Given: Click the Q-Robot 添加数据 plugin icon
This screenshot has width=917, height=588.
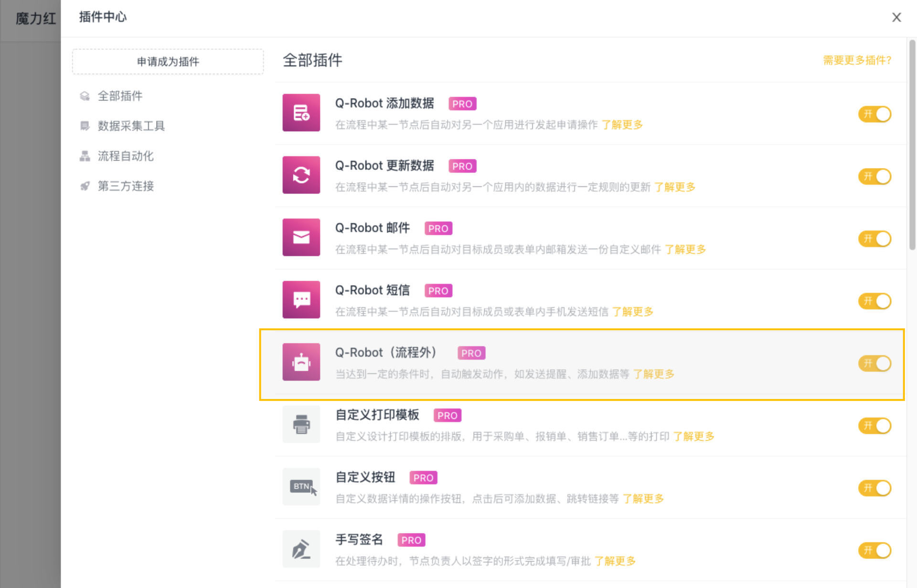Looking at the screenshot, I should 301,113.
